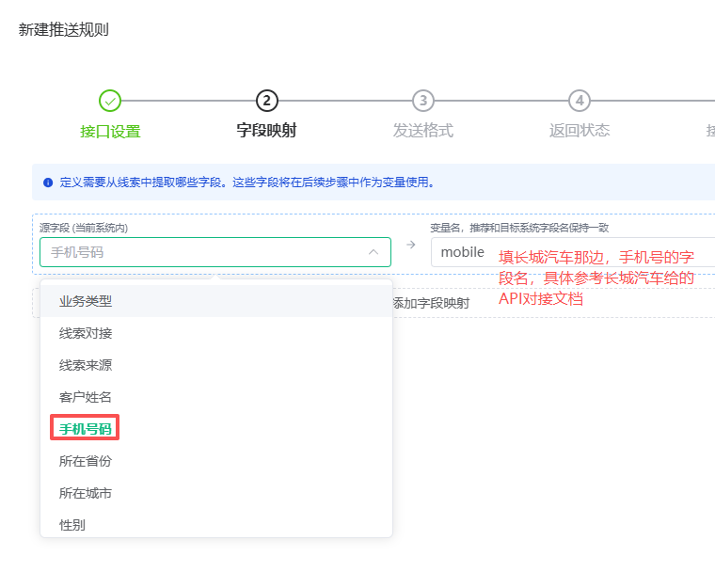Go to the 接口设置 step label
The width and height of the screenshot is (715, 588).
point(110,132)
